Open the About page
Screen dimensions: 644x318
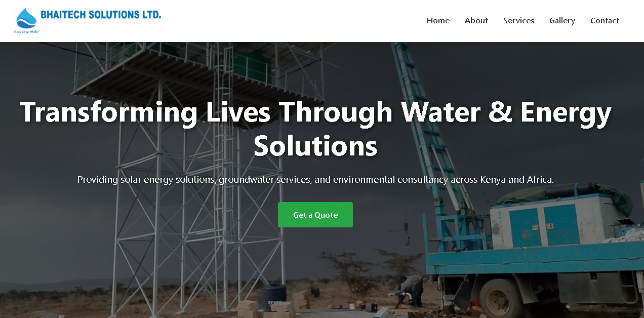pos(476,21)
